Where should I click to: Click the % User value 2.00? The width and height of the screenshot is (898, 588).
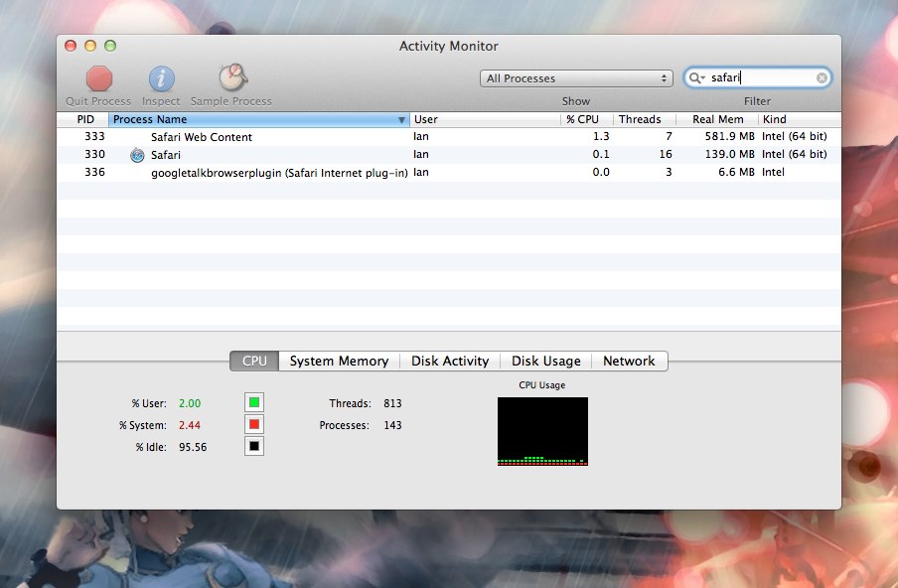point(190,403)
